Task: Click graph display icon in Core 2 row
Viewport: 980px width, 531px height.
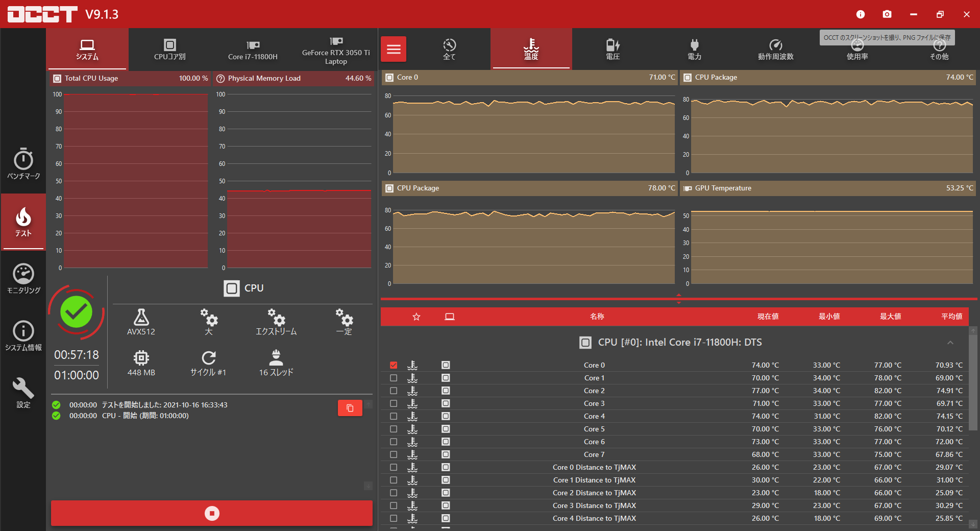Action: (446, 391)
